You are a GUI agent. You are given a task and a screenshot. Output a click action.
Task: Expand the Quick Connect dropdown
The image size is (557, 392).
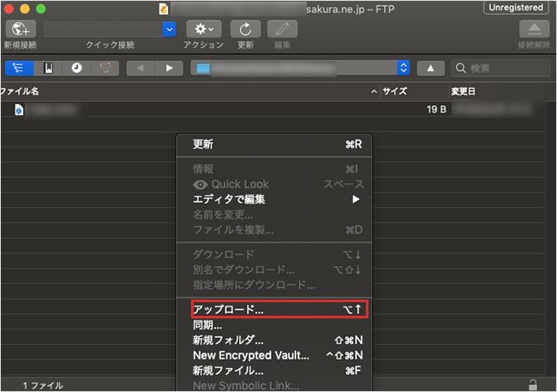click(x=169, y=29)
